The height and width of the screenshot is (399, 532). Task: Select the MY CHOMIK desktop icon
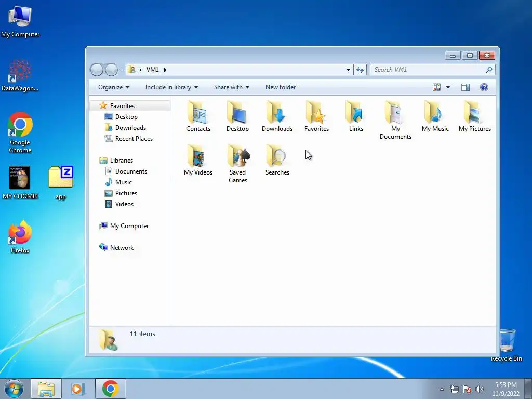pyautogui.click(x=20, y=183)
